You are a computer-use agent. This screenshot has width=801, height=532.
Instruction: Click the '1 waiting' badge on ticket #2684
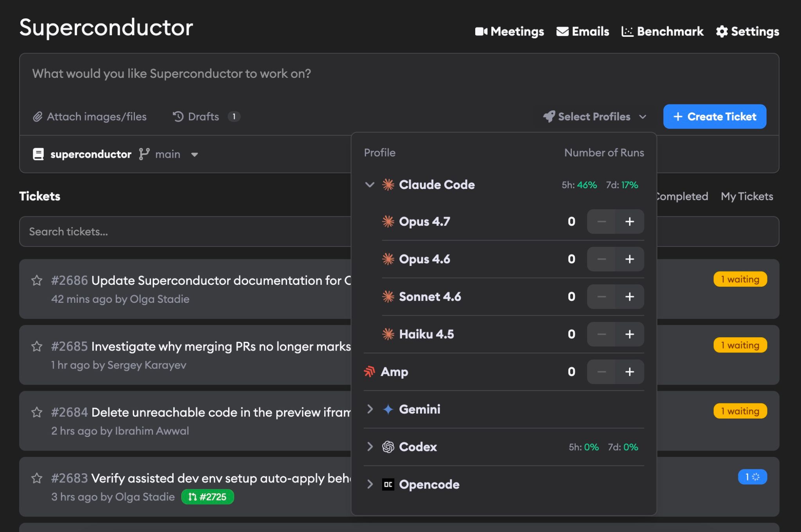click(x=740, y=411)
